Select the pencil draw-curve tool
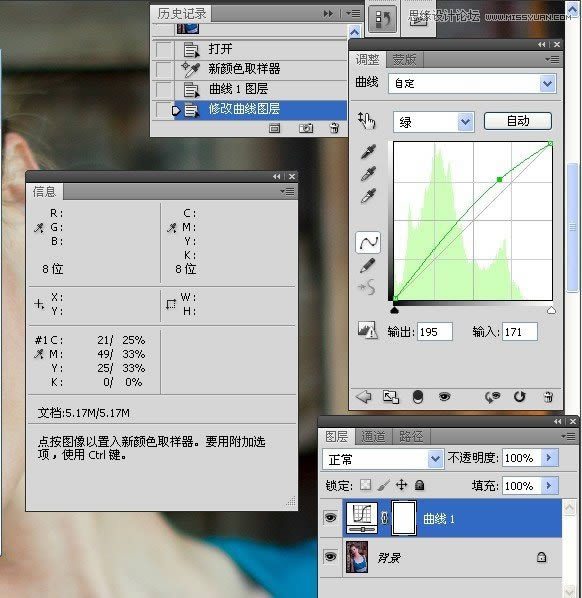 (367, 265)
